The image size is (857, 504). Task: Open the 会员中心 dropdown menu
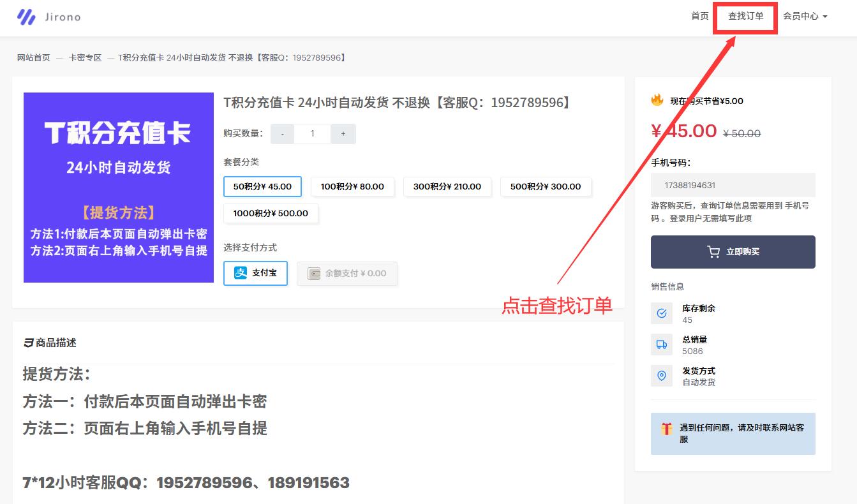coord(805,16)
